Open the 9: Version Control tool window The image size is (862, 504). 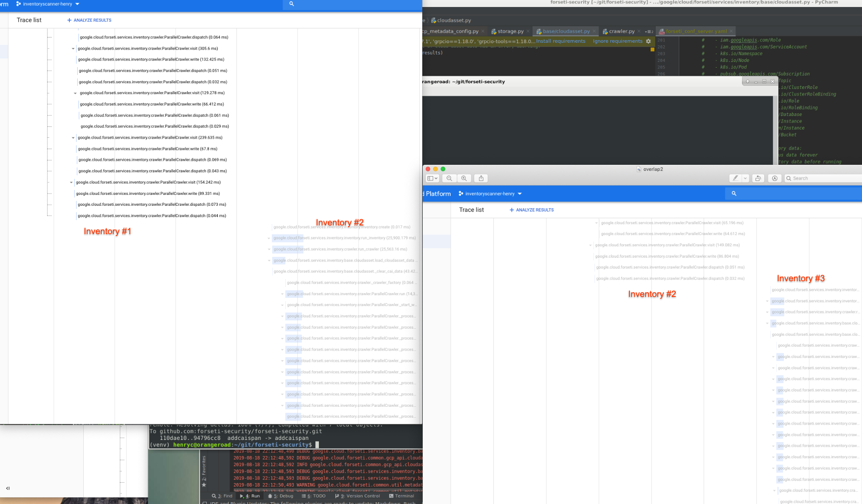357,496
